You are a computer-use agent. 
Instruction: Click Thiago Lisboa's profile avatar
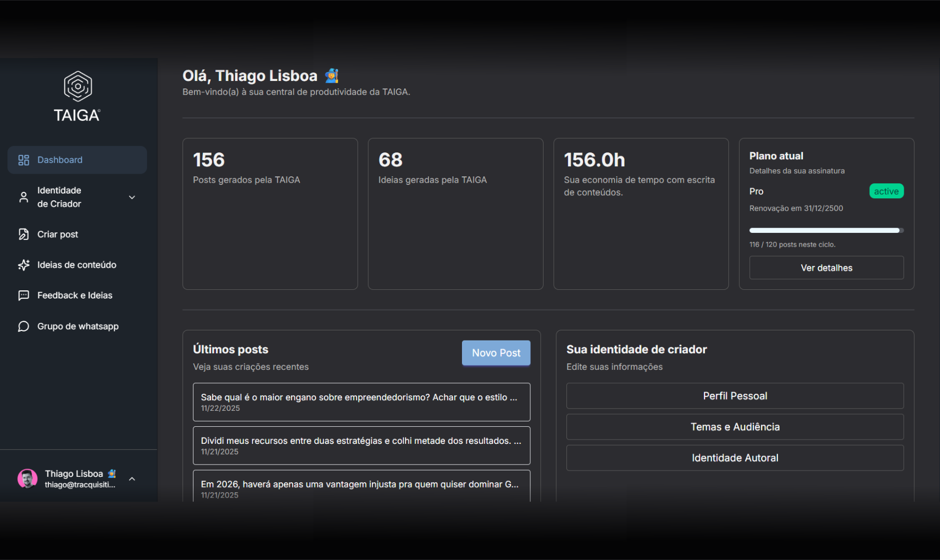point(27,478)
